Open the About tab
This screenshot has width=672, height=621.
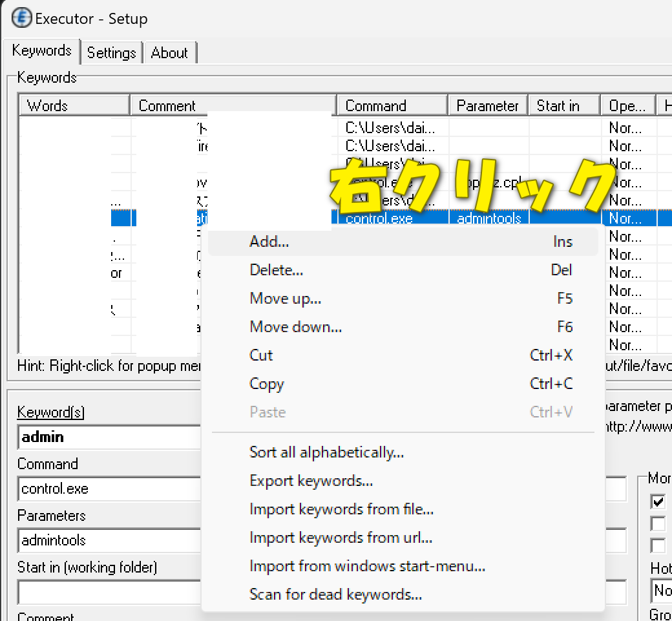[x=169, y=53]
